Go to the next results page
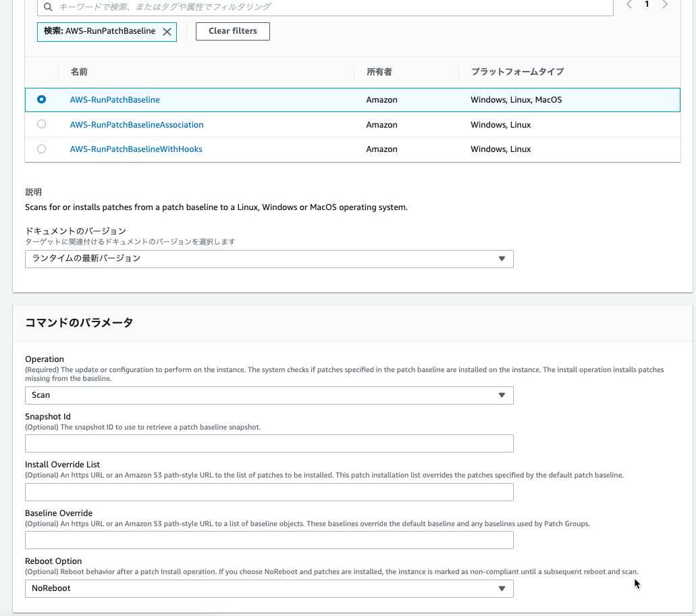The width and height of the screenshot is (696, 616). pyautogui.click(x=664, y=5)
